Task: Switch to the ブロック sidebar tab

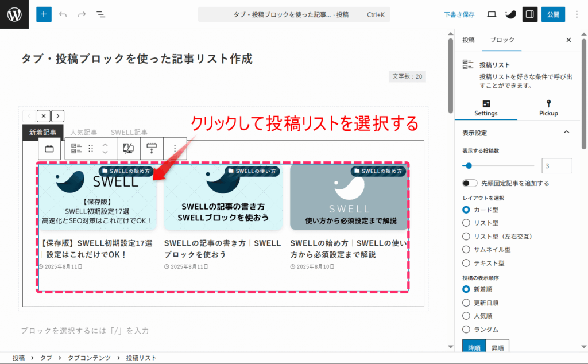Action: (502, 40)
